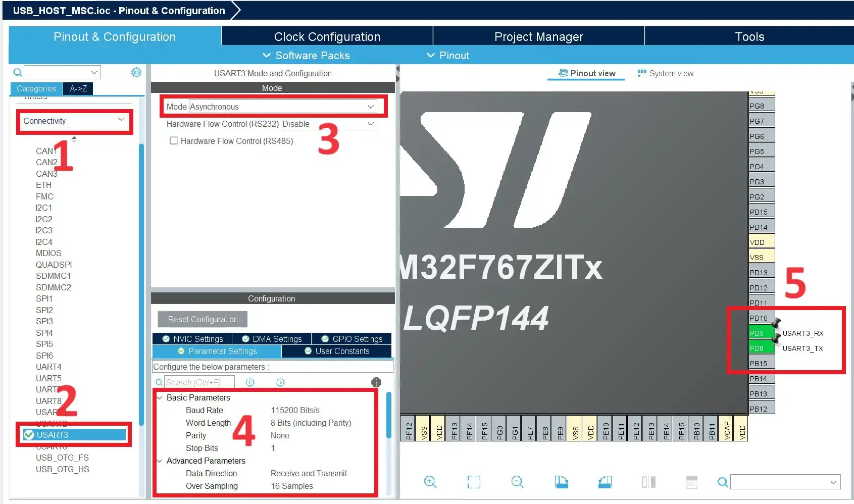Select the green PD8 pin
The height and width of the screenshot is (504, 854).
pyautogui.click(x=761, y=348)
